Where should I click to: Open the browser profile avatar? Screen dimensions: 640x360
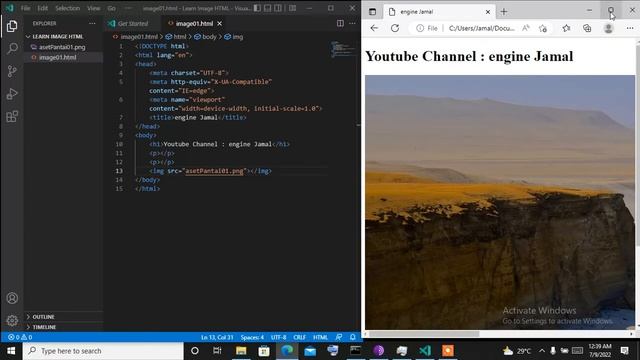tap(608, 28)
